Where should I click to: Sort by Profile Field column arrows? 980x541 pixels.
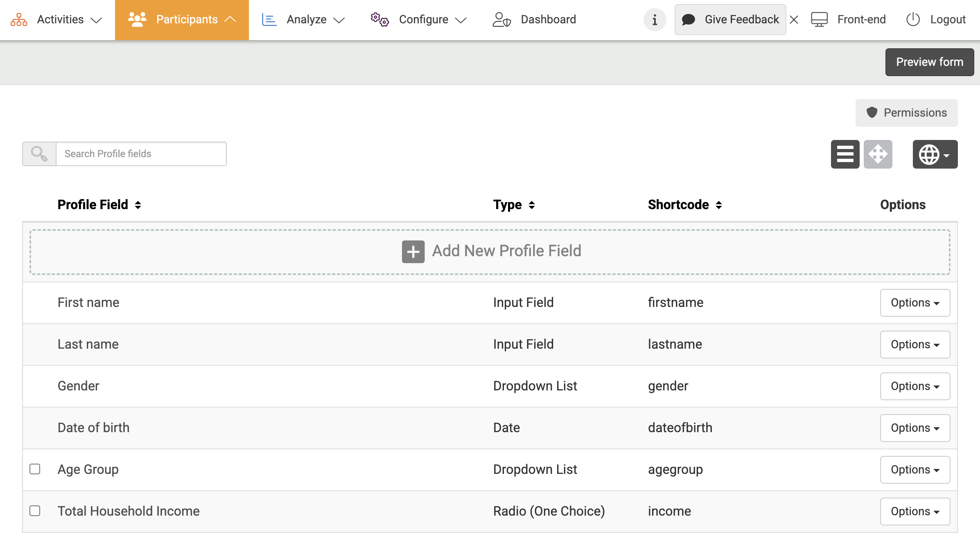pyautogui.click(x=138, y=205)
